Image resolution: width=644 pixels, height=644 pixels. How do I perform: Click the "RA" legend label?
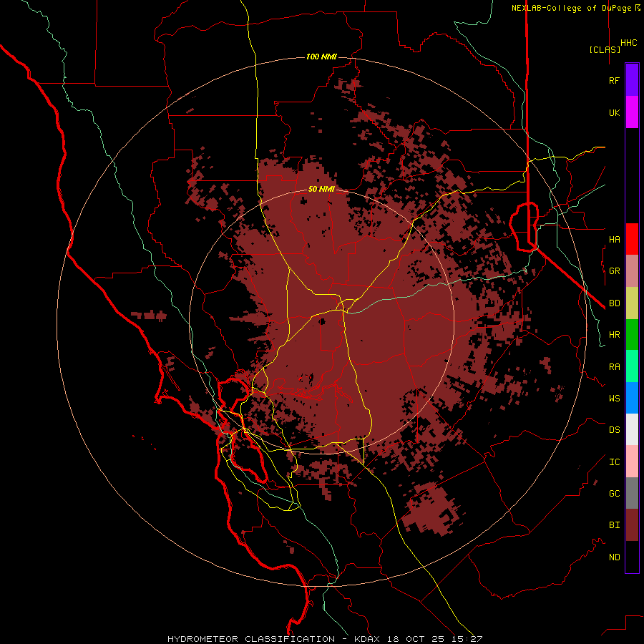tap(614, 367)
